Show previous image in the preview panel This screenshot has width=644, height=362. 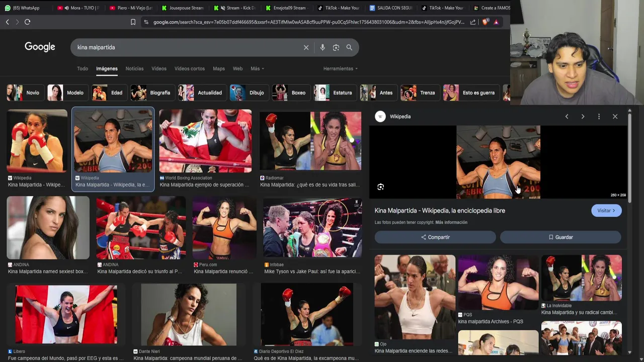click(567, 117)
